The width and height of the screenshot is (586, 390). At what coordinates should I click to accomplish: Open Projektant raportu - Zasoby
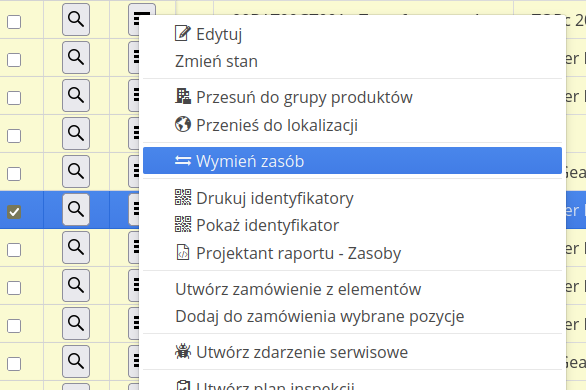352,253
